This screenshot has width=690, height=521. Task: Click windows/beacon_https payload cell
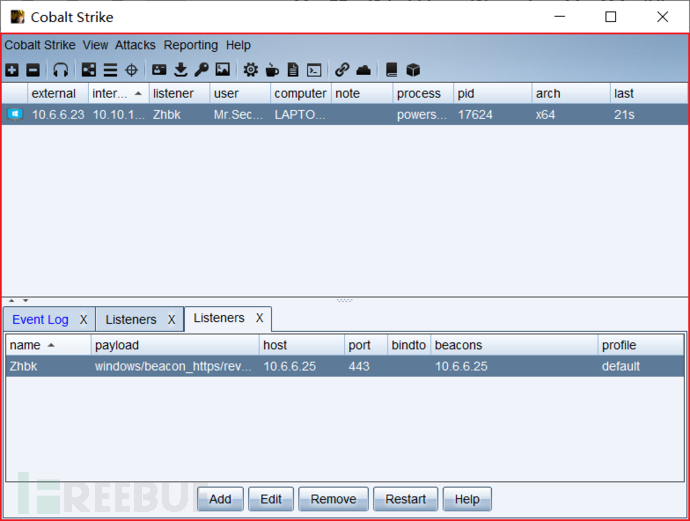point(173,366)
